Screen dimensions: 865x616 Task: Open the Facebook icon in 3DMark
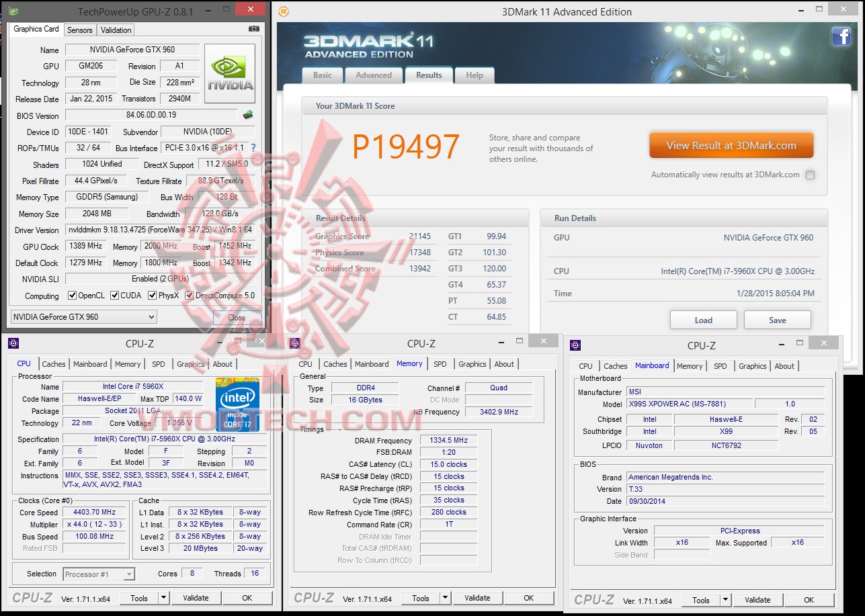coord(841,36)
